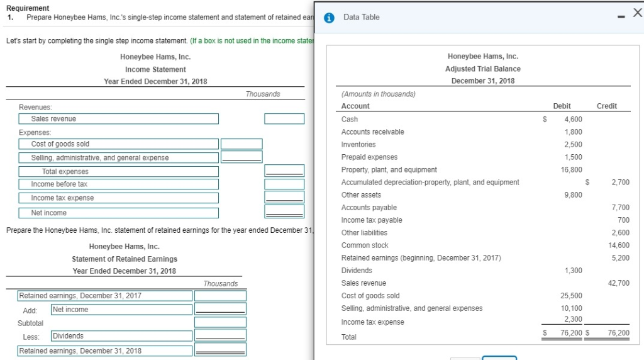
Task: Click the Total debit value 76,200
Action: coord(571,333)
